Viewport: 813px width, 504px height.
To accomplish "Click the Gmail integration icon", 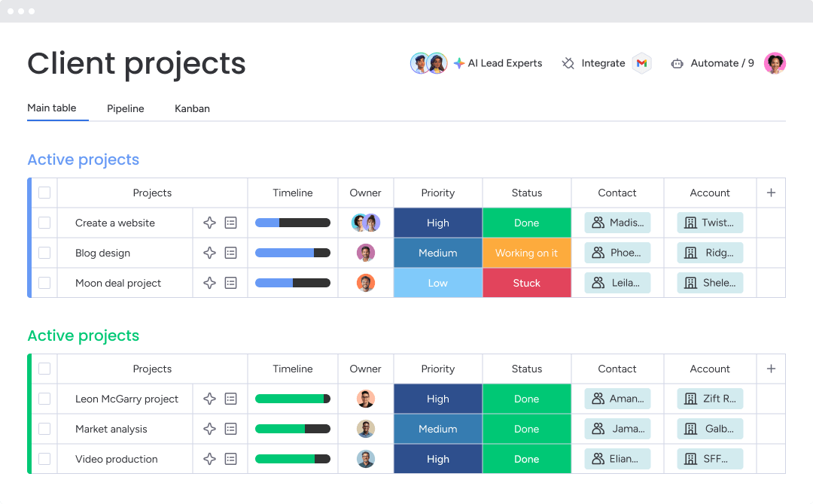I will pyautogui.click(x=641, y=63).
